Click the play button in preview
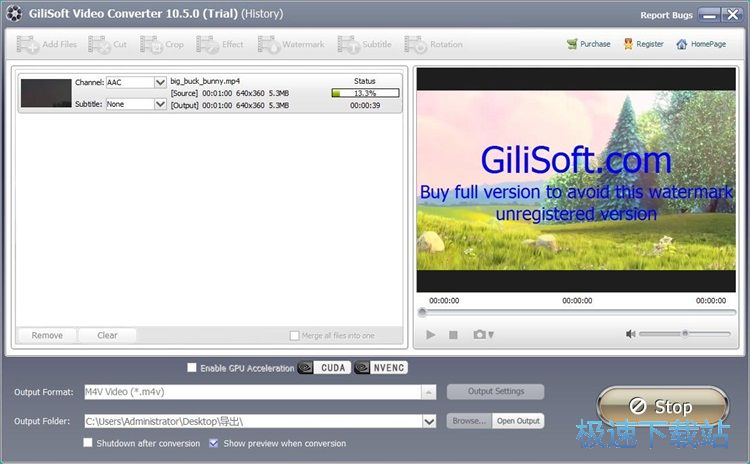 [430, 335]
